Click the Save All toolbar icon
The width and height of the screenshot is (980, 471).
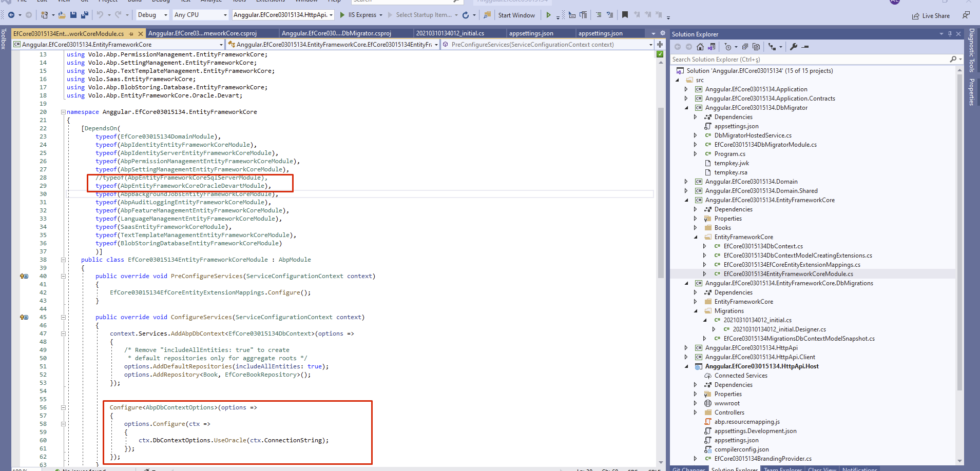[x=84, y=15]
